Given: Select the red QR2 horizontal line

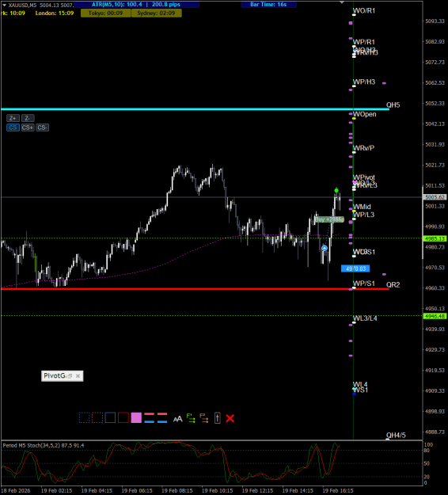Looking at the screenshot, I should 195,289.
